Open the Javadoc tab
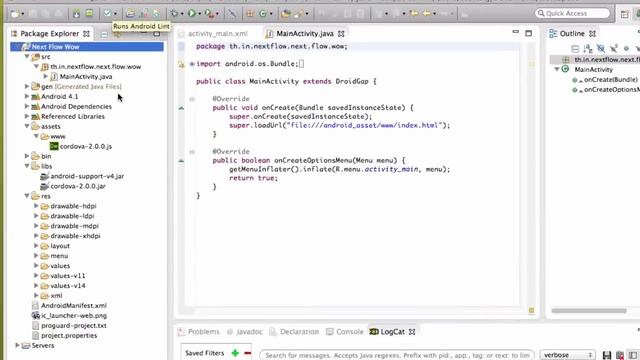The width and height of the screenshot is (640, 360). coord(245,332)
